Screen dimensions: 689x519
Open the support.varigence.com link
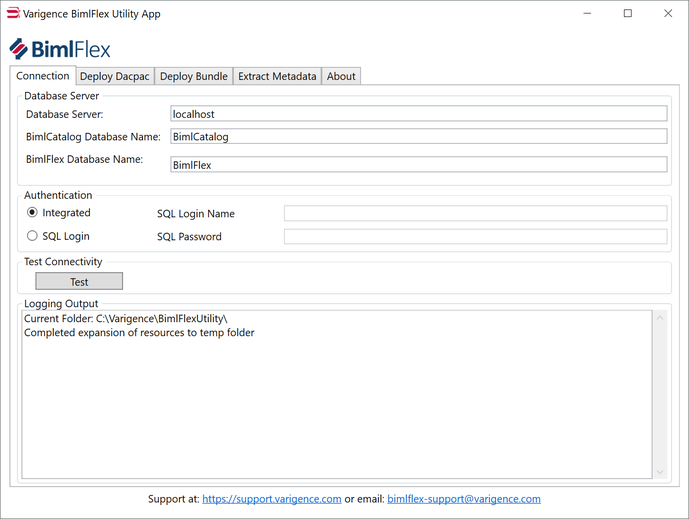(x=272, y=499)
